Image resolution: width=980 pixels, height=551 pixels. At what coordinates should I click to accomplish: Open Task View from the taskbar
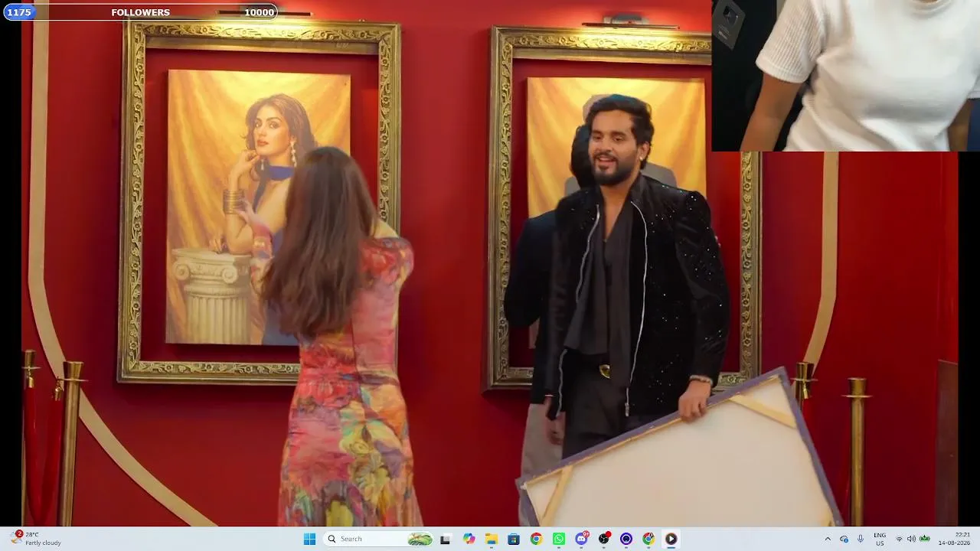(445, 539)
